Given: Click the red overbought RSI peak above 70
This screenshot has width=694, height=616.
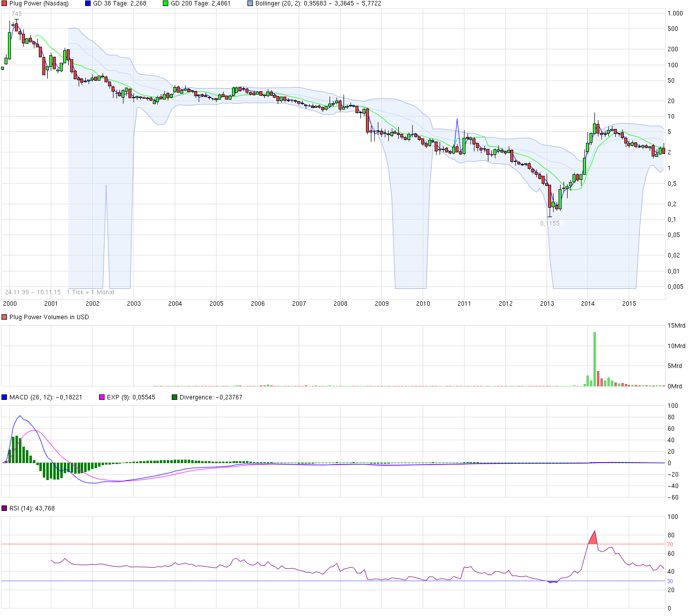Looking at the screenshot, I should 592,538.
